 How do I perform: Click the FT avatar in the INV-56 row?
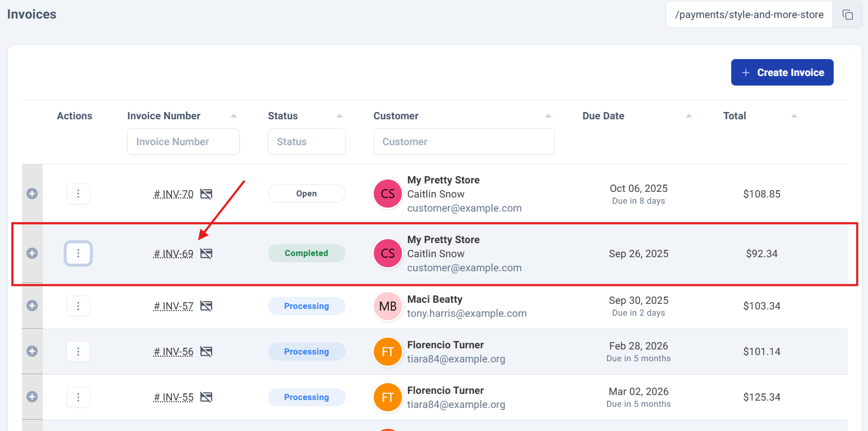388,352
